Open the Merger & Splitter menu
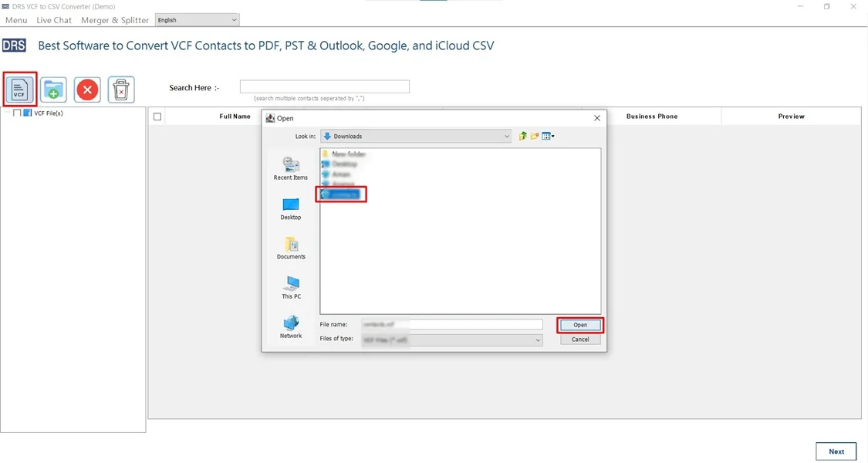 [114, 20]
